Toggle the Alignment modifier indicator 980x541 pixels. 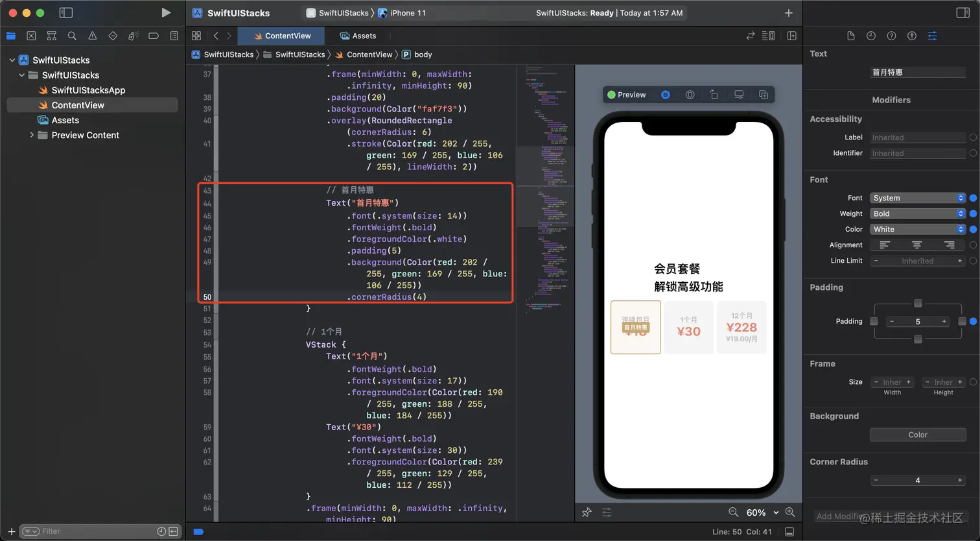[973, 245]
